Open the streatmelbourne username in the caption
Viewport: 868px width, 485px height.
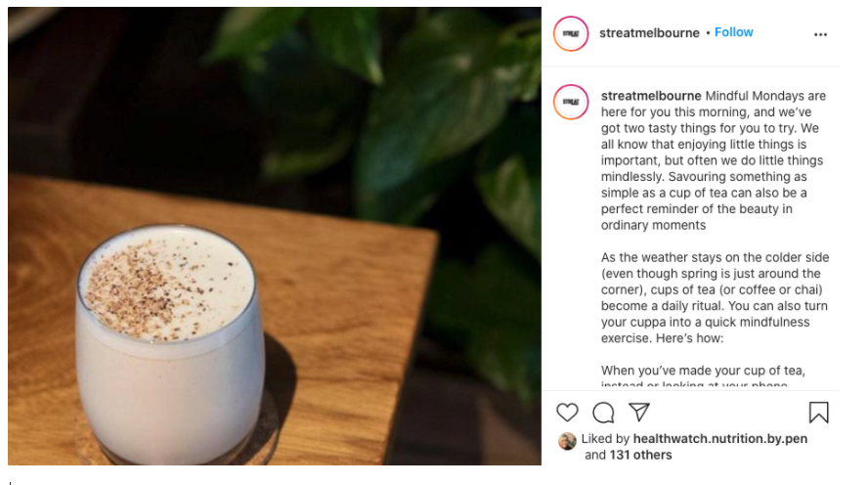coord(651,96)
